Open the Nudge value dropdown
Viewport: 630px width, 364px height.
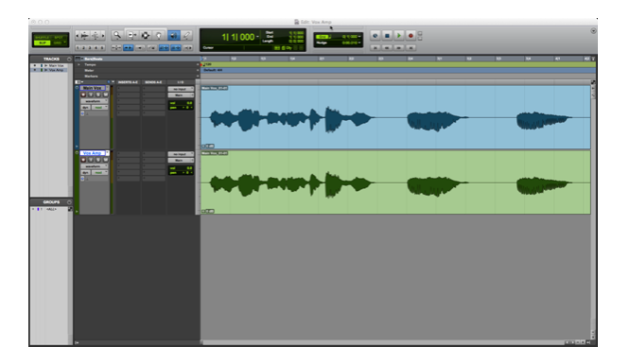coord(359,43)
